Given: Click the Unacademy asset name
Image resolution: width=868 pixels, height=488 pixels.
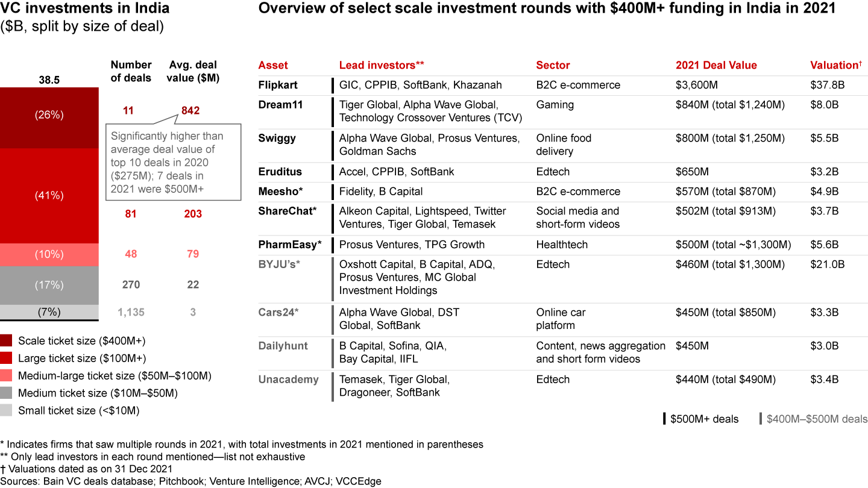Looking at the screenshot, I should coord(288,379).
